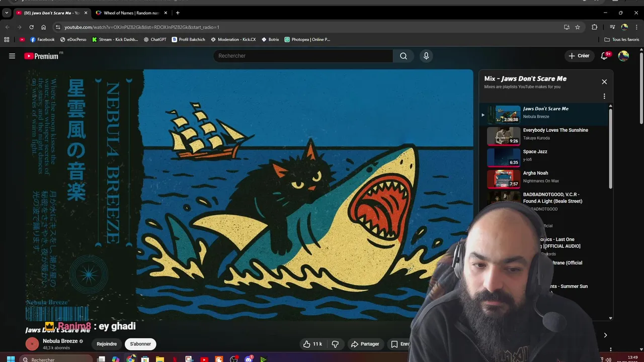Screen dimensions: 644x362
Task: Close the Wheel of Names tab
Action: [x=166, y=13]
